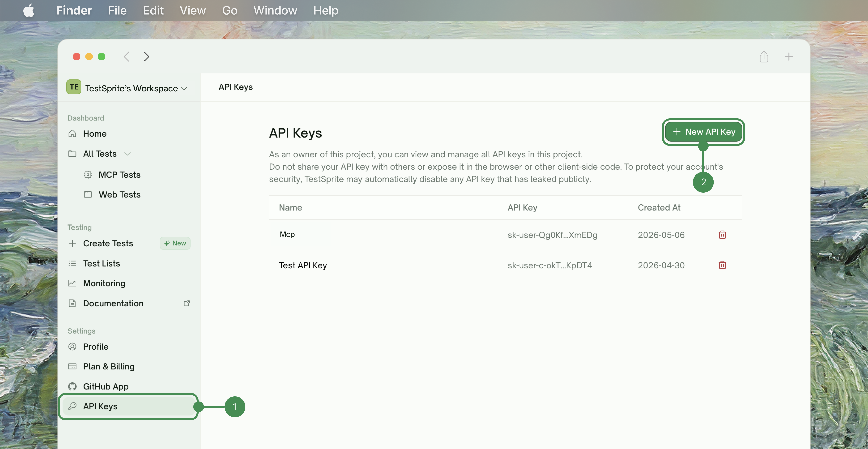This screenshot has width=868, height=449.
Task: Click the sk-user-Qg0Kf...XmEDg key value
Action: tap(552, 235)
